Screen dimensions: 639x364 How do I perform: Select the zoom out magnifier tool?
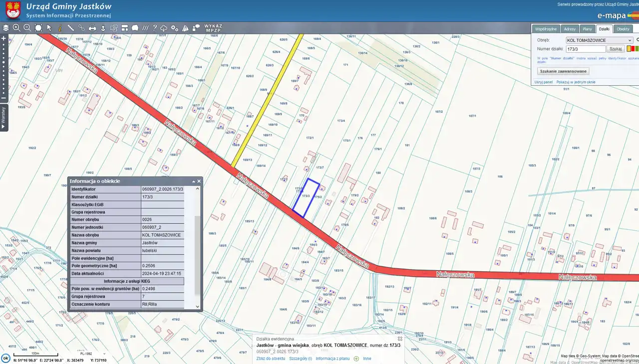(x=27, y=28)
